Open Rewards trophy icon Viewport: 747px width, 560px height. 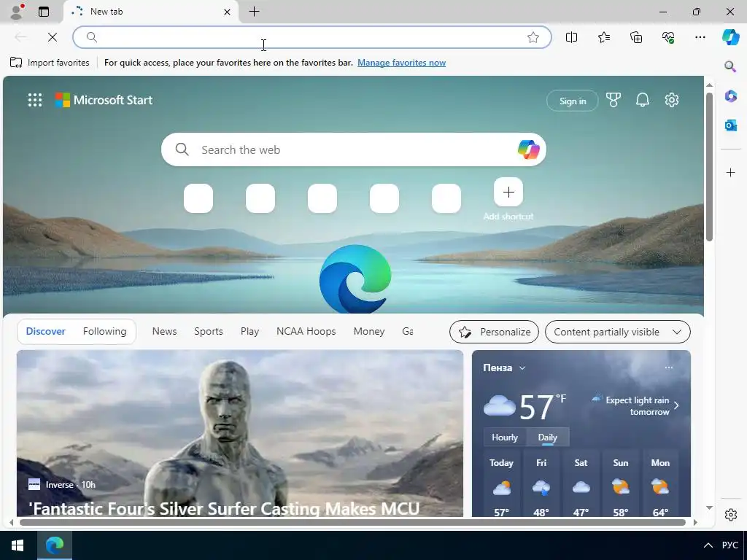[x=613, y=100]
